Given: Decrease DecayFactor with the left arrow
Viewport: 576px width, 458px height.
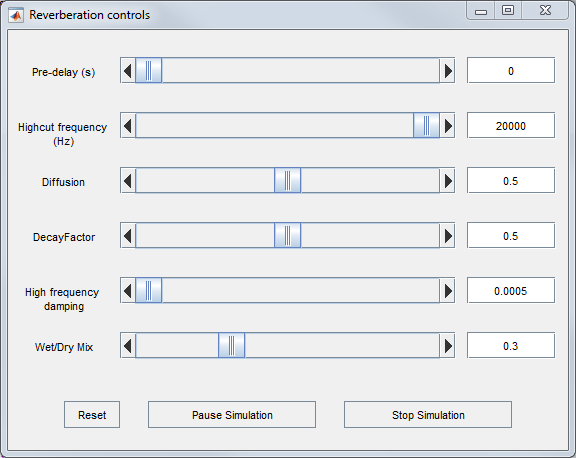Looking at the screenshot, I should pos(128,235).
